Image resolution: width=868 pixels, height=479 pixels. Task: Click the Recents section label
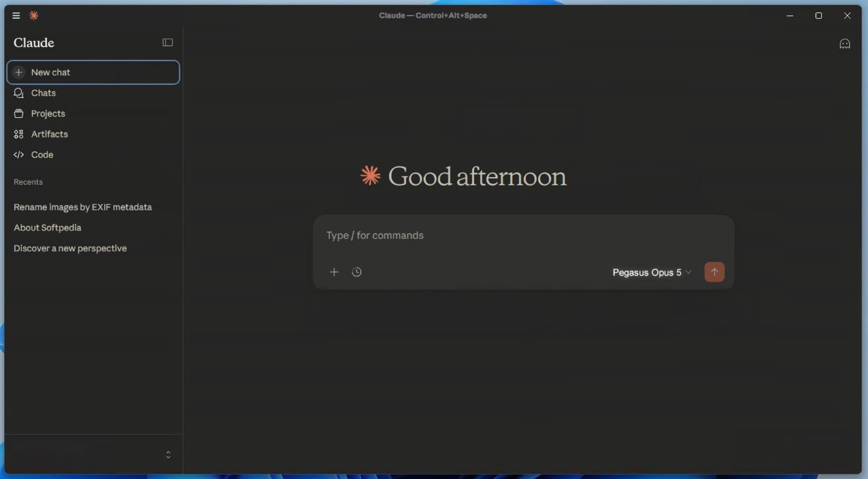click(28, 182)
